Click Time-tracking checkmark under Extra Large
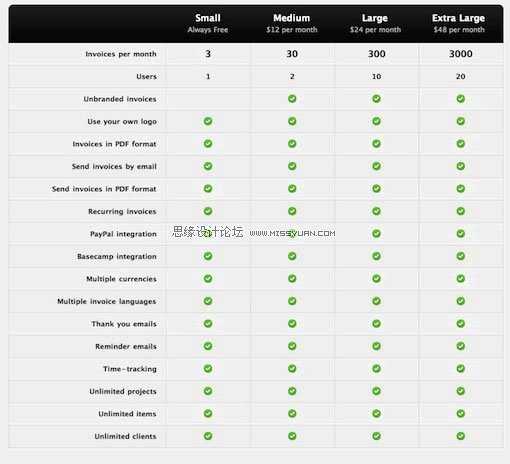 (x=461, y=368)
